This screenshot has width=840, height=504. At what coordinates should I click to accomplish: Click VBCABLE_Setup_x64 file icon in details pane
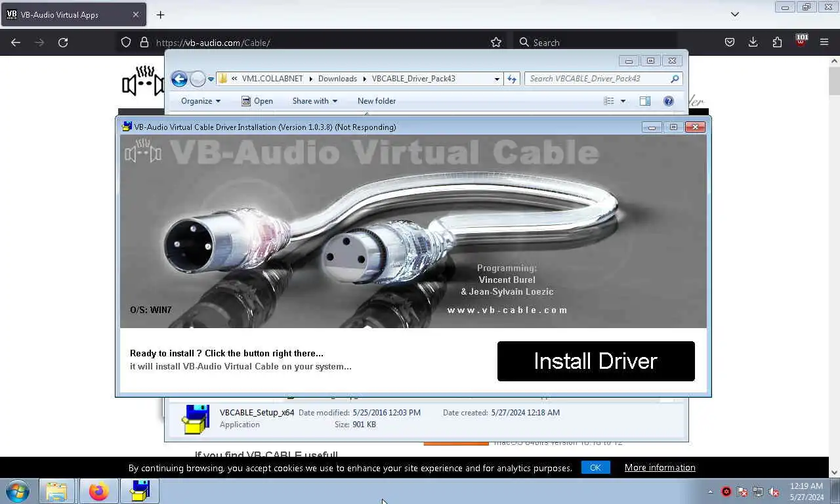(195, 419)
